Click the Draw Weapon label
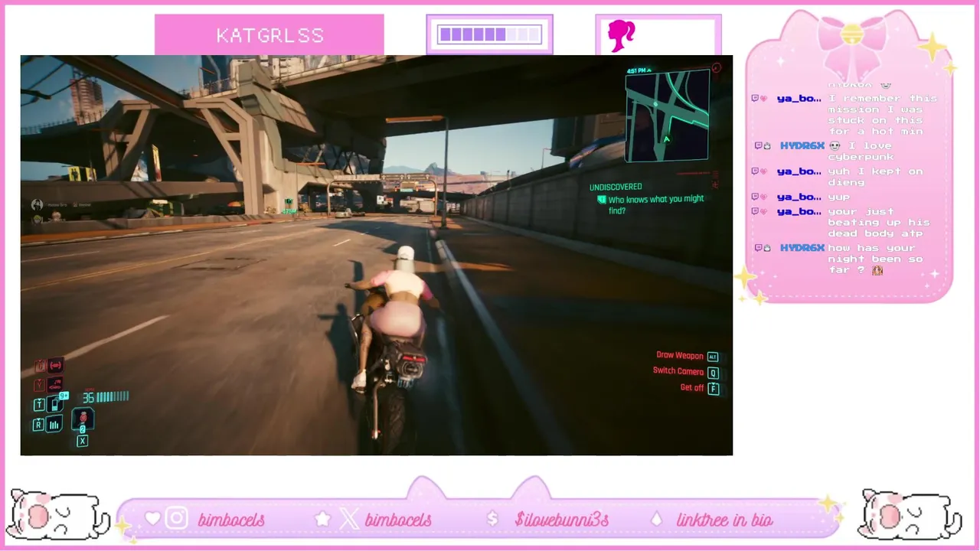This screenshot has width=980, height=551. tap(679, 356)
